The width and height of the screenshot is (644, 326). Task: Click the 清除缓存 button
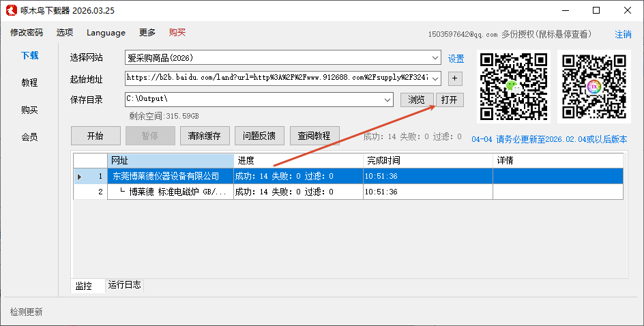tap(205, 136)
